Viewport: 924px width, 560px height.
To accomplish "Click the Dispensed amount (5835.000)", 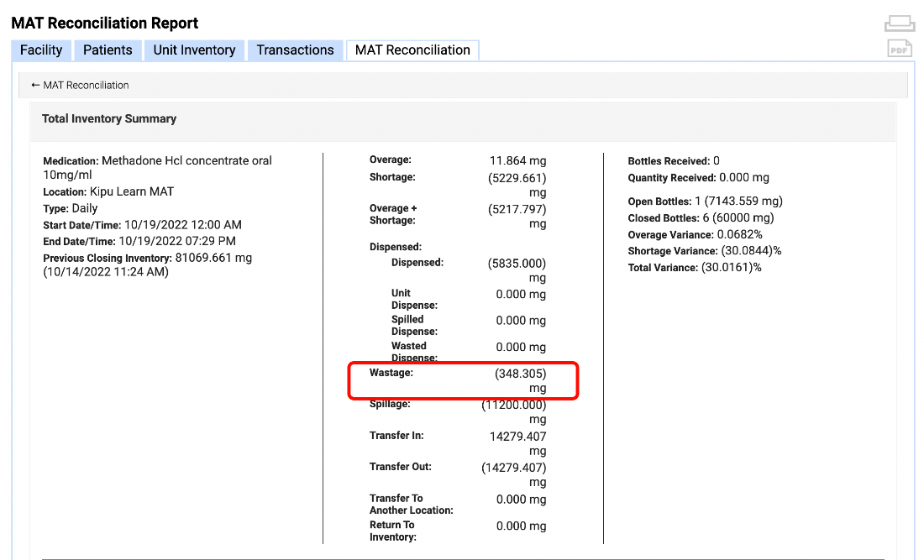I will click(517, 263).
